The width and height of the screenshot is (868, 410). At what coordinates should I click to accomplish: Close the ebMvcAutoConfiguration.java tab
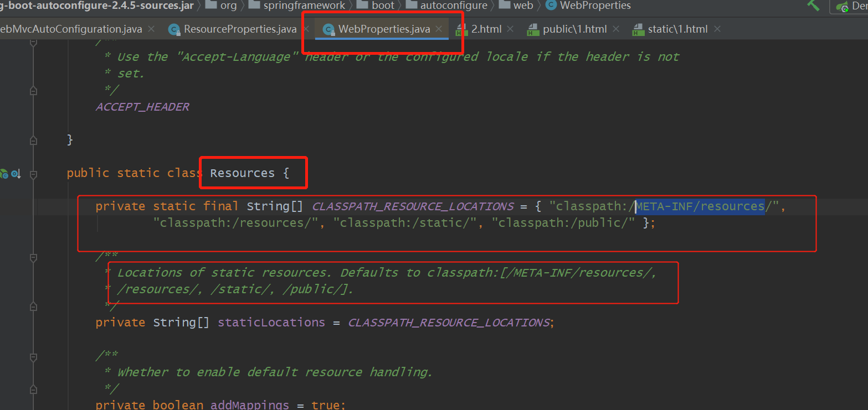151,29
